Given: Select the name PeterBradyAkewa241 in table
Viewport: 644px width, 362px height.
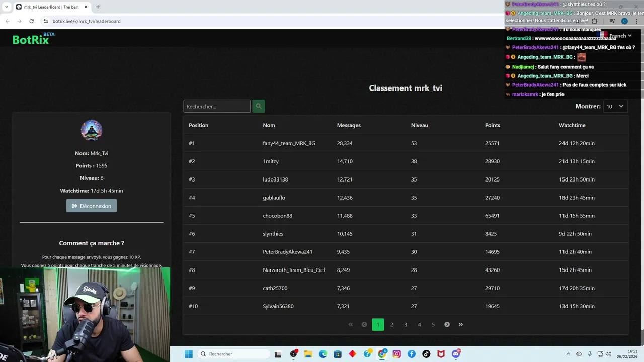Looking at the screenshot, I should [287, 252].
